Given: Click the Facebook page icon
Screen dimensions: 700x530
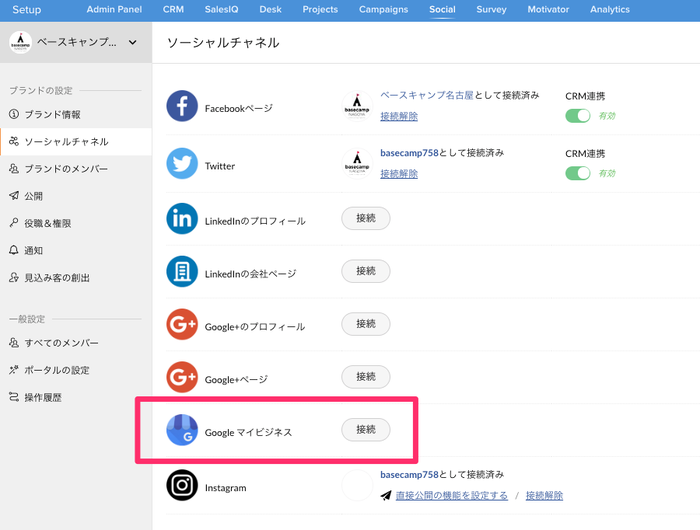Looking at the screenshot, I should [x=182, y=106].
